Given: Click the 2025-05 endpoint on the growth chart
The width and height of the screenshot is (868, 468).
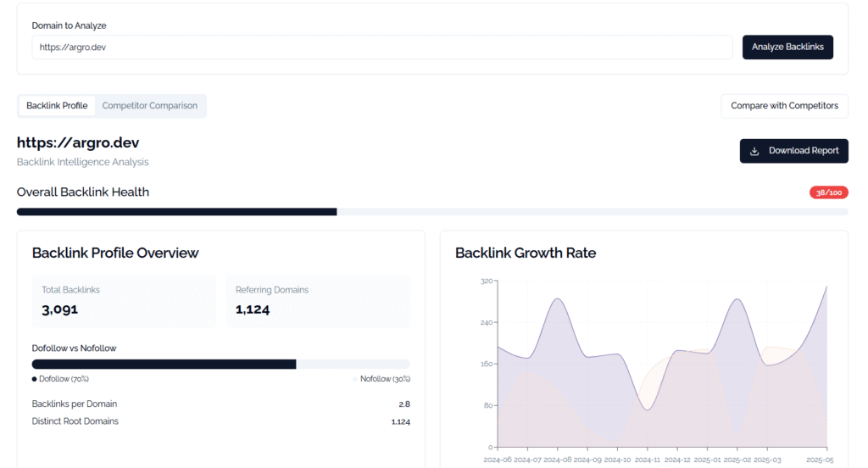Looking at the screenshot, I should coord(826,287).
